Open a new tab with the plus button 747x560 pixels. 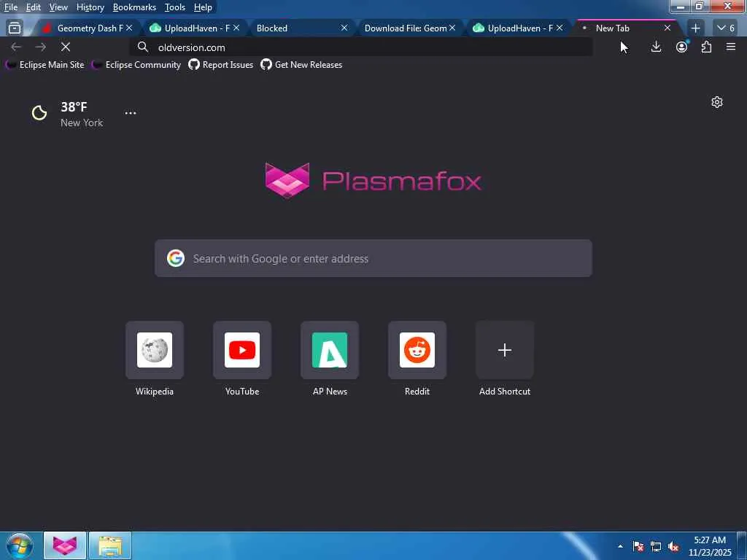coord(695,28)
